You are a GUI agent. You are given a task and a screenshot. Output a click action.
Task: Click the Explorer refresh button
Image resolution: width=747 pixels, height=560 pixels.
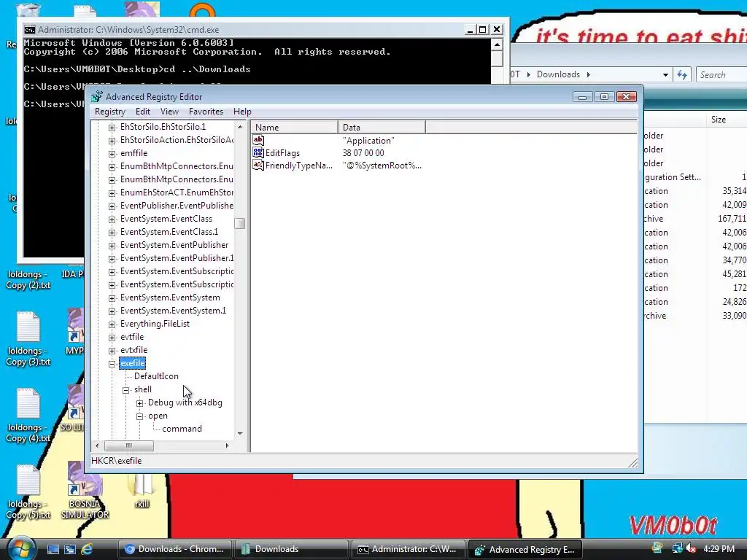tap(682, 75)
